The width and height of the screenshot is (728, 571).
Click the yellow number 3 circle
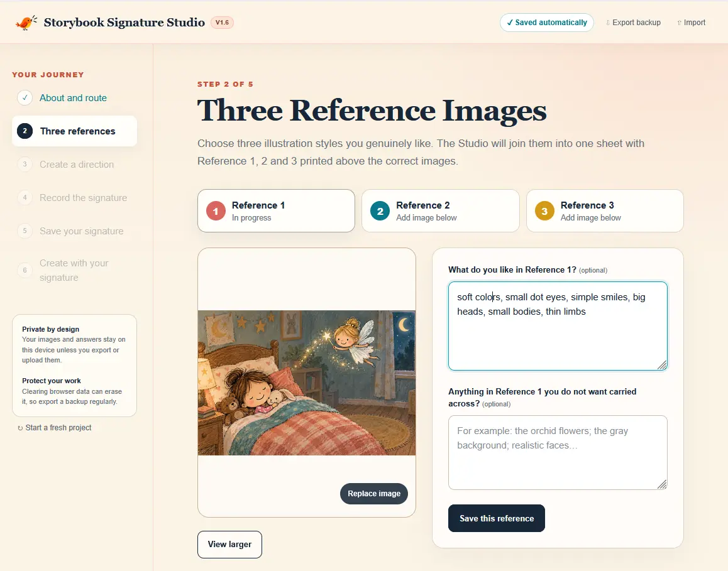(544, 211)
